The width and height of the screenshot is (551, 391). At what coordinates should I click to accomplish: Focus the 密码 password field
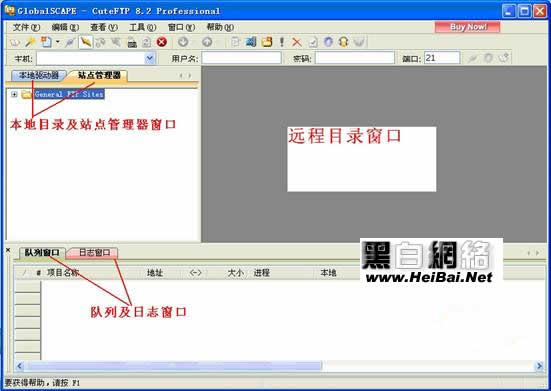355,58
